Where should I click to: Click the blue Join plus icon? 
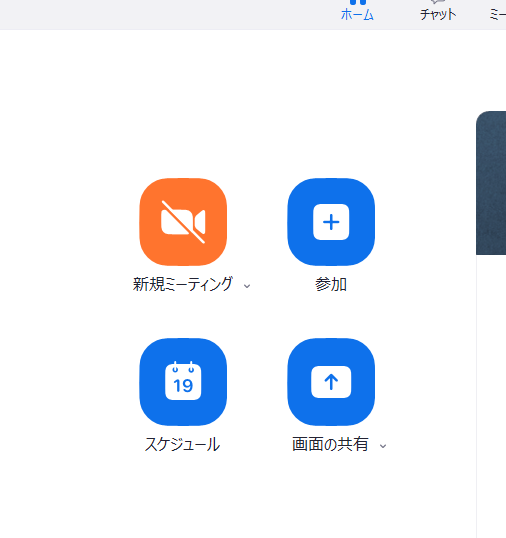pos(331,222)
